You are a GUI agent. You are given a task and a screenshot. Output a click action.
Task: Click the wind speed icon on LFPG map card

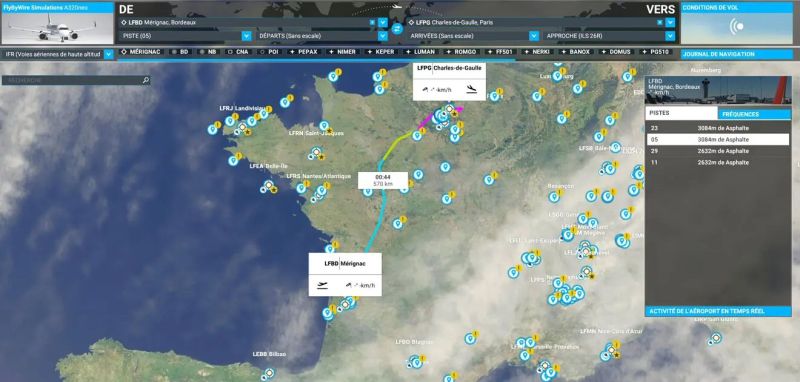[425, 90]
